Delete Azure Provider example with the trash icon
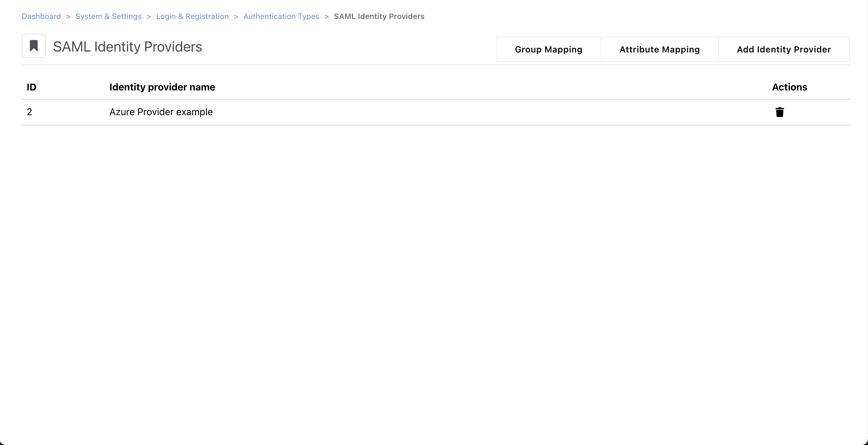868x445 pixels. tap(779, 112)
